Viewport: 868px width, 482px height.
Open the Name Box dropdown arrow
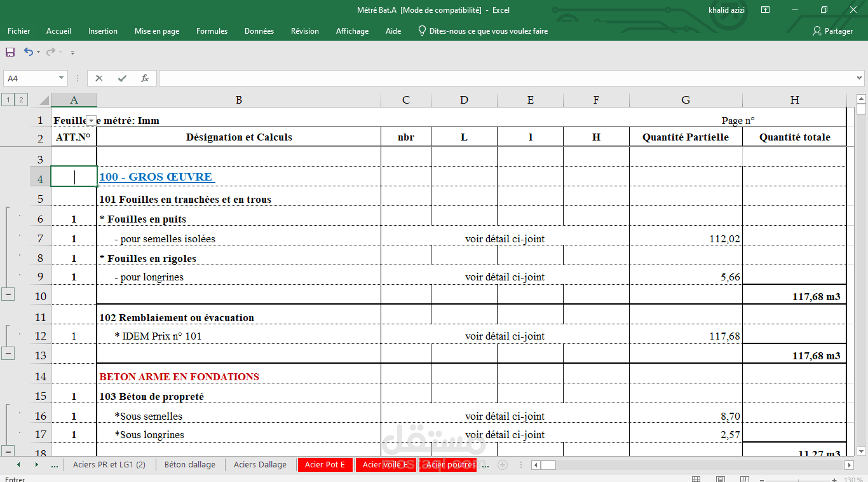click(x=62, y=78)
